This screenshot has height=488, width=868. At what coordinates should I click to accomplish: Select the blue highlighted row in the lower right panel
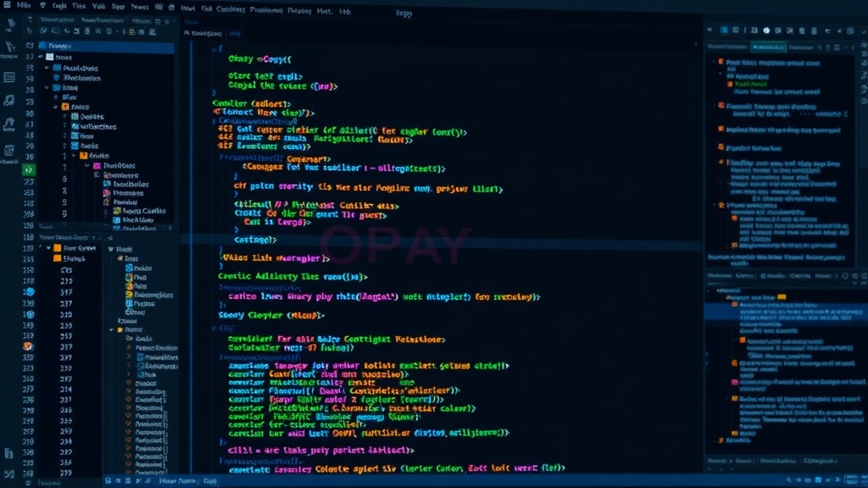(x=786, y=312)
